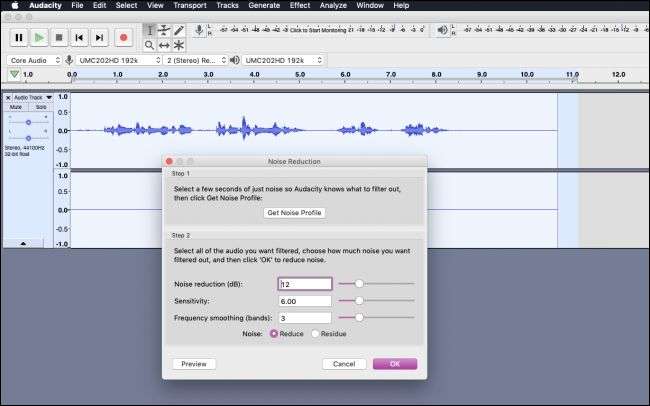
Task: Skip to start of track
Action: pyautogui.click(x=78, y=38)
